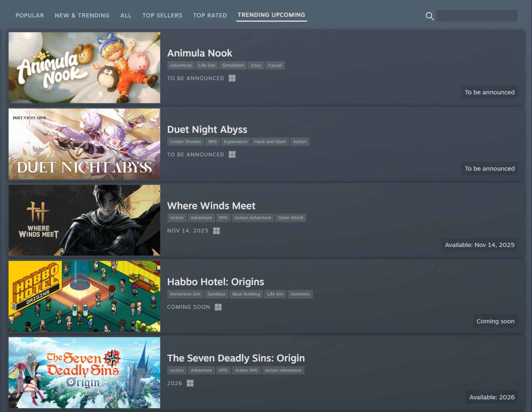Screen dimensions: 532x412
Task: Open the New & Trending tab
Action: (x=82, y=15)
